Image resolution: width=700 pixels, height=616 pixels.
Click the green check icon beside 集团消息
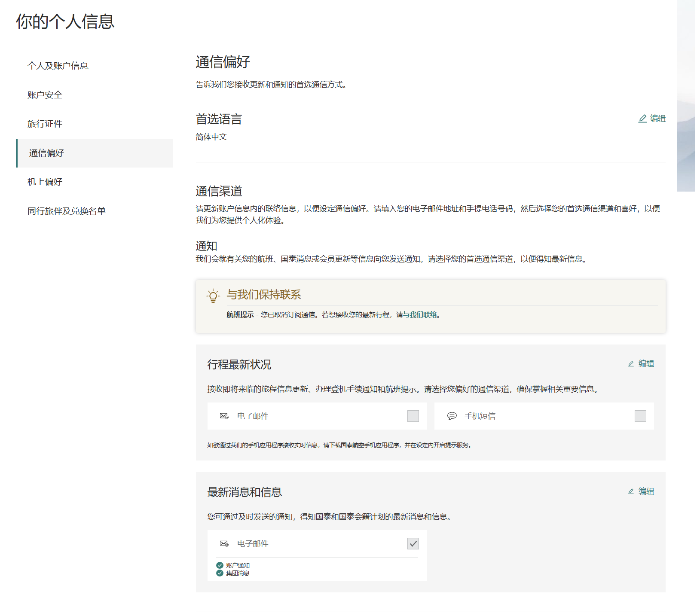tap(219, 573)
